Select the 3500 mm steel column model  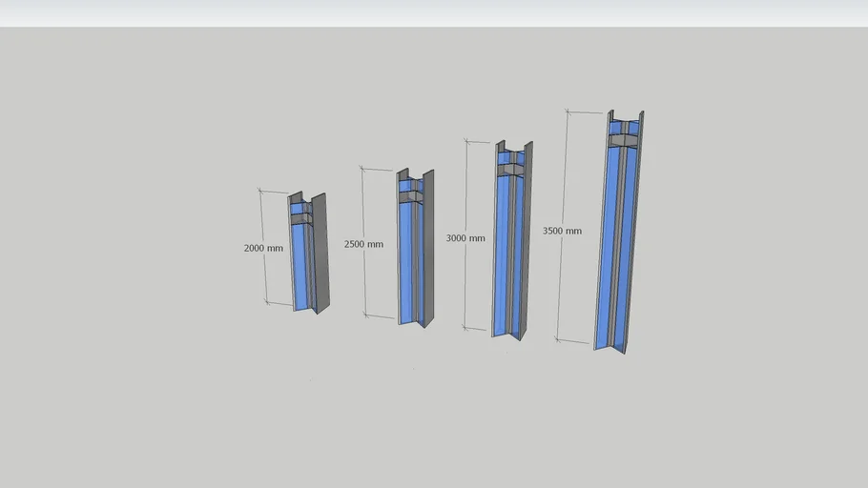(x=619, y=232)
